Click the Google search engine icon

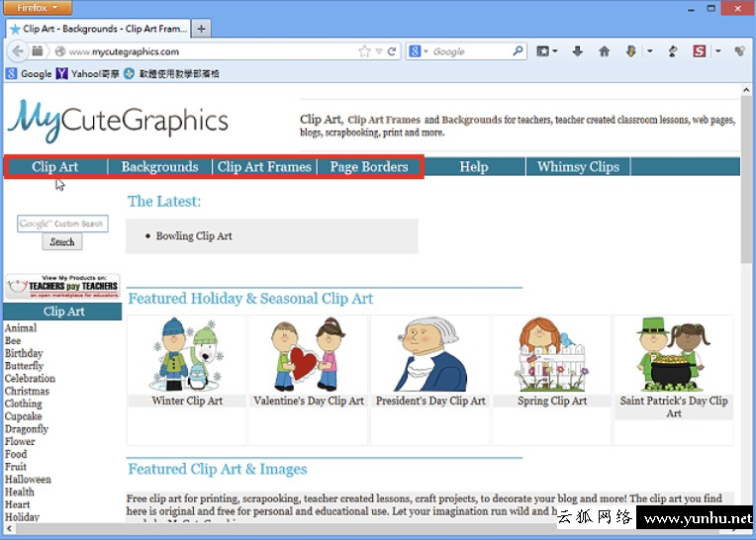click(415, 51)
